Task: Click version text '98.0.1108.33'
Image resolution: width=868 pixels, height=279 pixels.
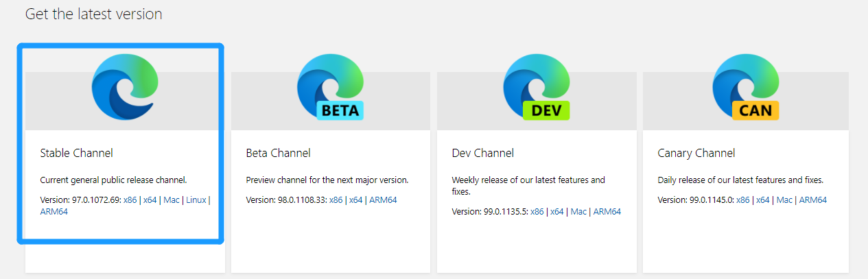Action: 302,200
